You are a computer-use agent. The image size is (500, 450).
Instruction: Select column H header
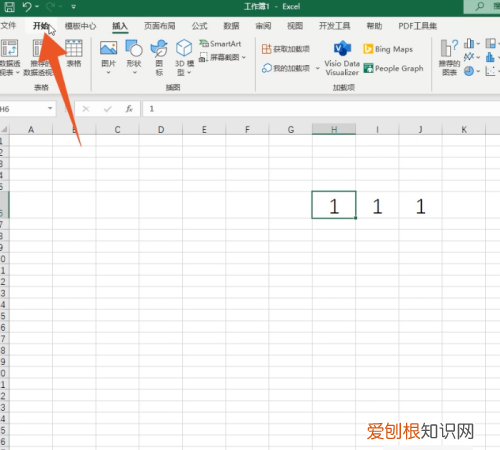[x=334, y=129]
